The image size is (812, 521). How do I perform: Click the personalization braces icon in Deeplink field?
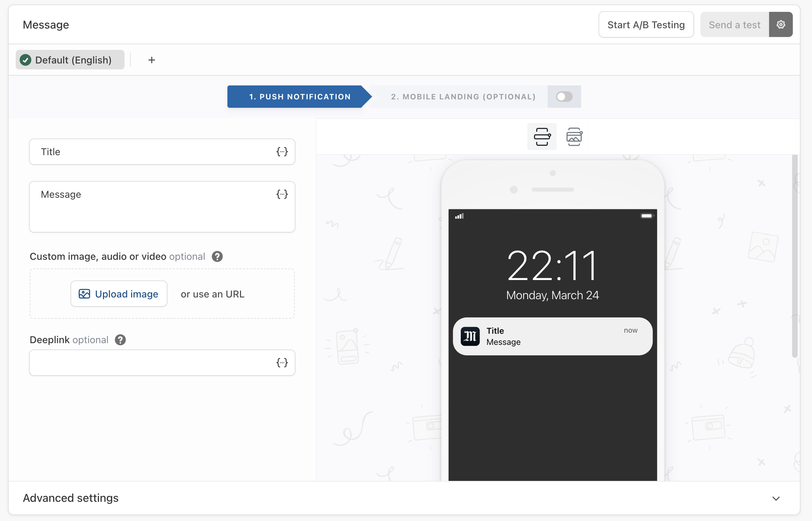tap(282, 363)
